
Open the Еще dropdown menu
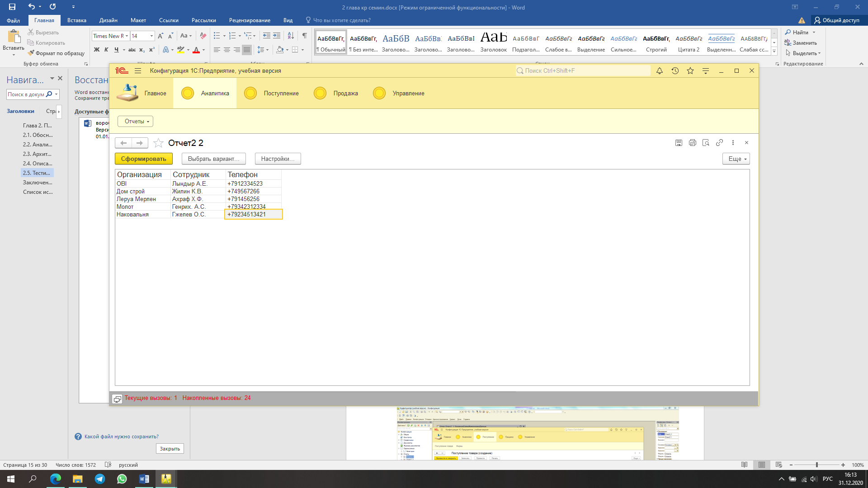(736, 159)
